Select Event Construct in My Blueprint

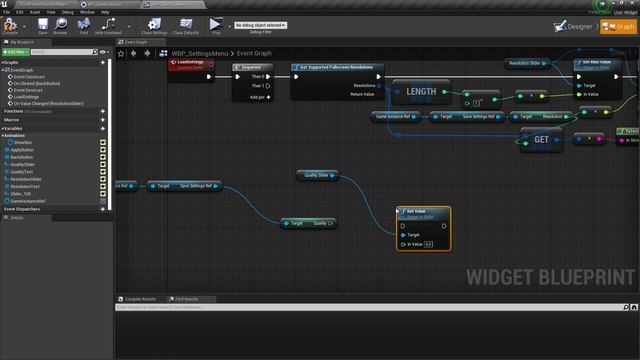pyautogui.click(x=29, y=77)
